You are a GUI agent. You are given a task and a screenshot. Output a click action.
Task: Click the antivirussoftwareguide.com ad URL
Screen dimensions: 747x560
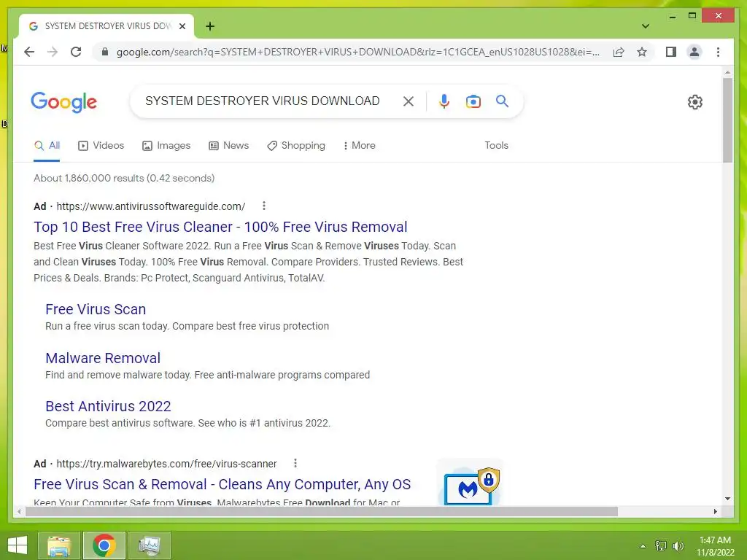coord(150,206)
